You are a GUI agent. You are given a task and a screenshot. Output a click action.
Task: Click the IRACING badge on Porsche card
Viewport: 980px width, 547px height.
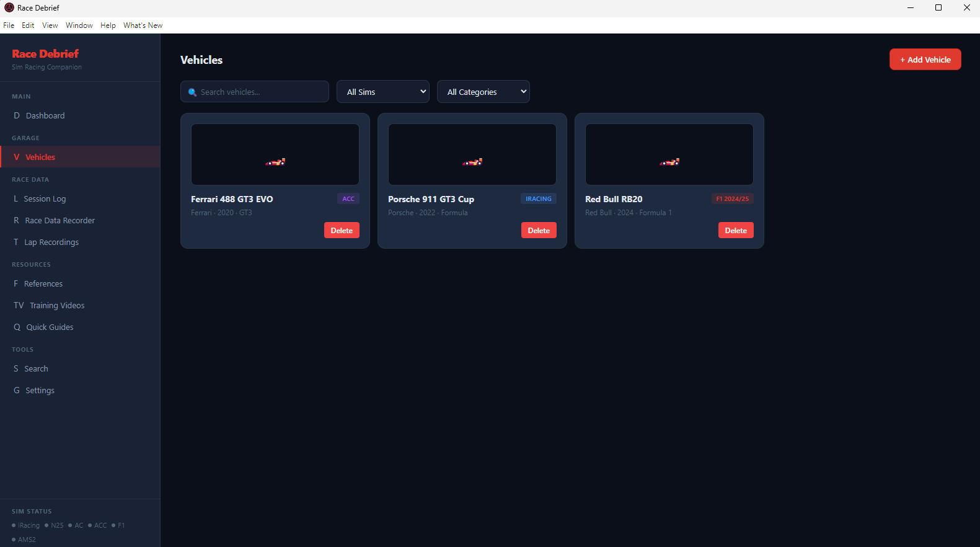click(x=539, y=199)
